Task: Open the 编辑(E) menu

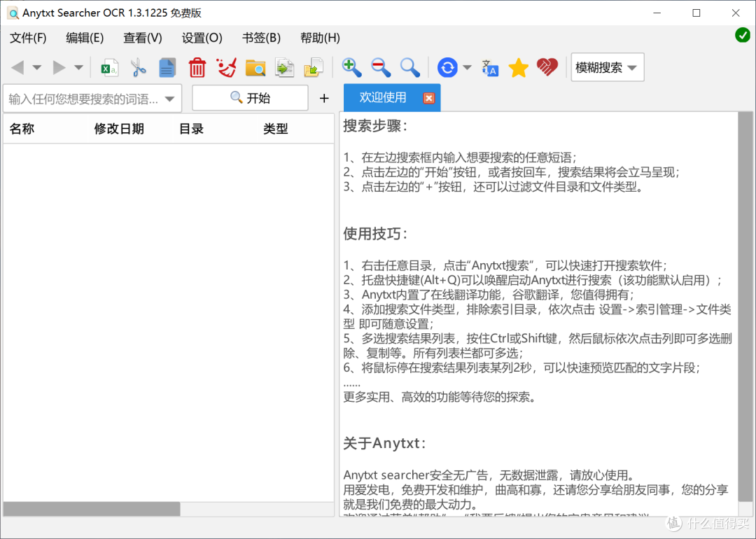Action: pyautogui.click(x=85, y=38)
